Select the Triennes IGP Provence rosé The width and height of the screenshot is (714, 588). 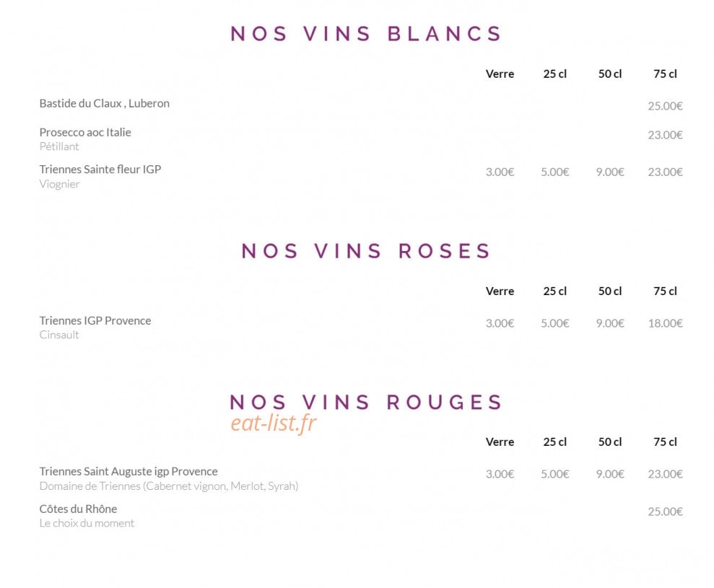point(95,320)
